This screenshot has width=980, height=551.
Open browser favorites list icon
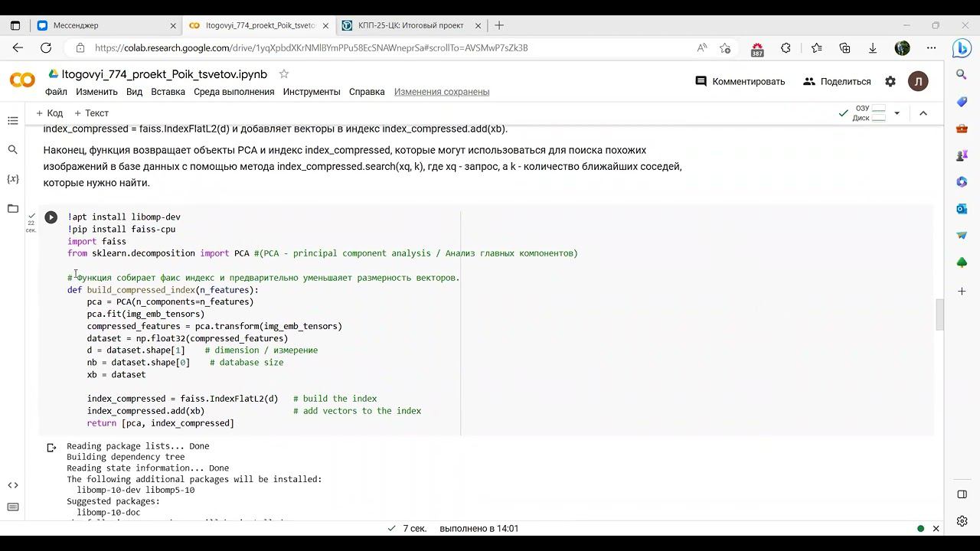[x=816, y=47]
